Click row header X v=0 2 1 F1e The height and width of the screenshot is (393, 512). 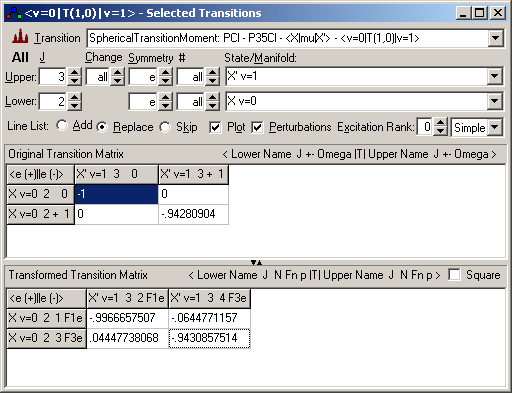[46, 318]
